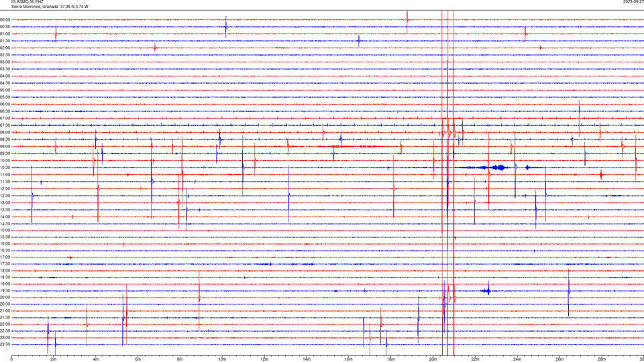Screen dimensions: 644x362
Task: Click the 0 minute axis tick label
Action: point(11,359)
